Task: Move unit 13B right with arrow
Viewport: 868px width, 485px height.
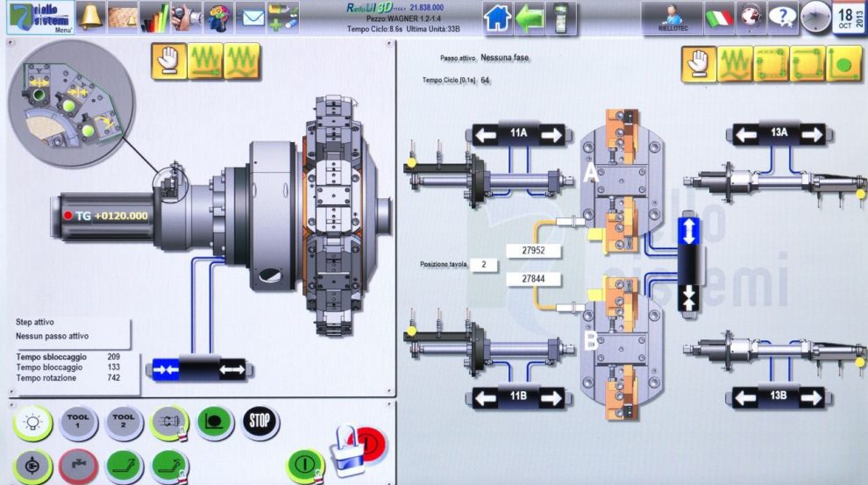Action: (811, 397)
